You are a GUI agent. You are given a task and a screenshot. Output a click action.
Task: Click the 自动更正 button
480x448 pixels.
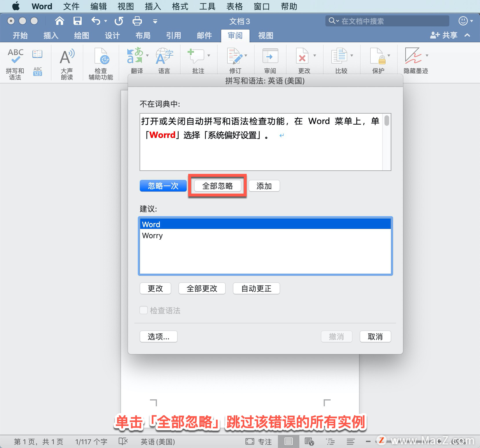257,288
